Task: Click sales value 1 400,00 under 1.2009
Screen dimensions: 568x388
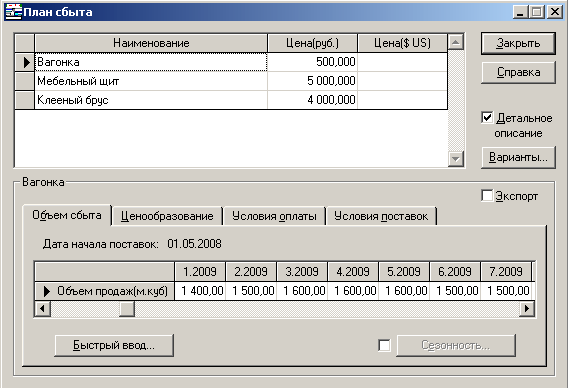Action: coord(200,291)
